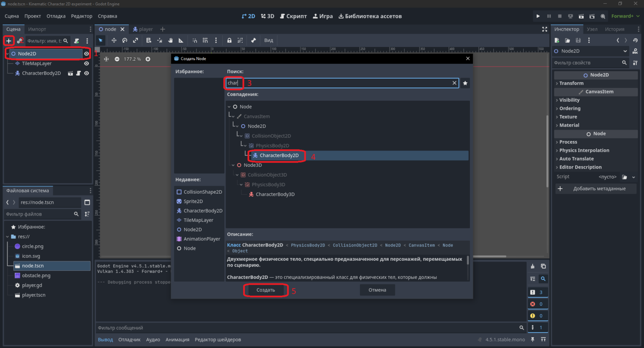The image size is (644, 348).
Task: Toggle Node2D visibility eye
Action: pyautogui.click(x=86, y=54)
